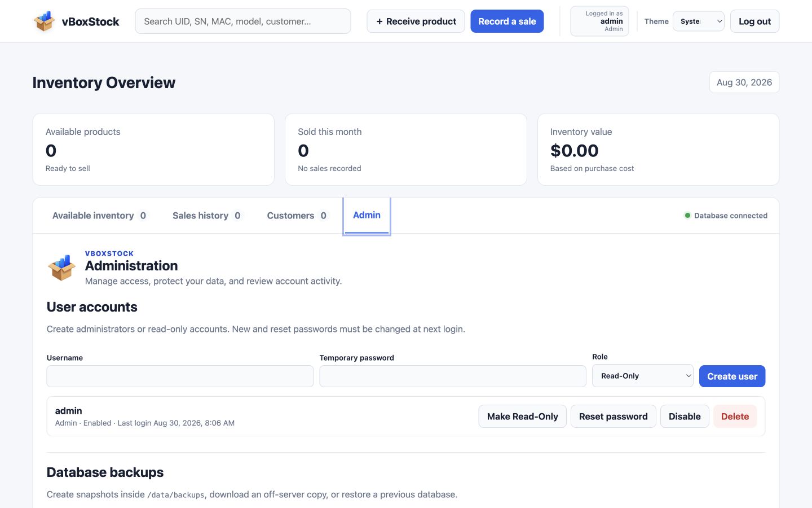Disable the admin account
This screenshot has height=508, width=812.
click(685, 417)
